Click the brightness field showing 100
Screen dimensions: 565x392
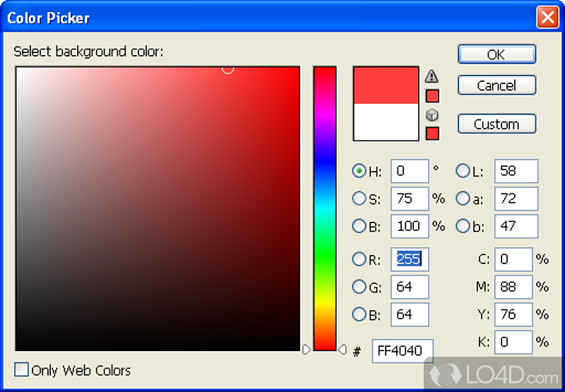click(x=410, y=226)
